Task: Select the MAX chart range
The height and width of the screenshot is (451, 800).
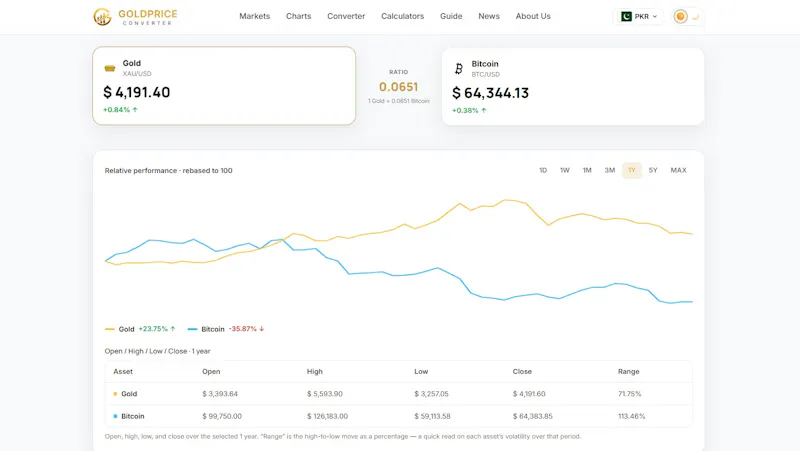Action: 678,170
